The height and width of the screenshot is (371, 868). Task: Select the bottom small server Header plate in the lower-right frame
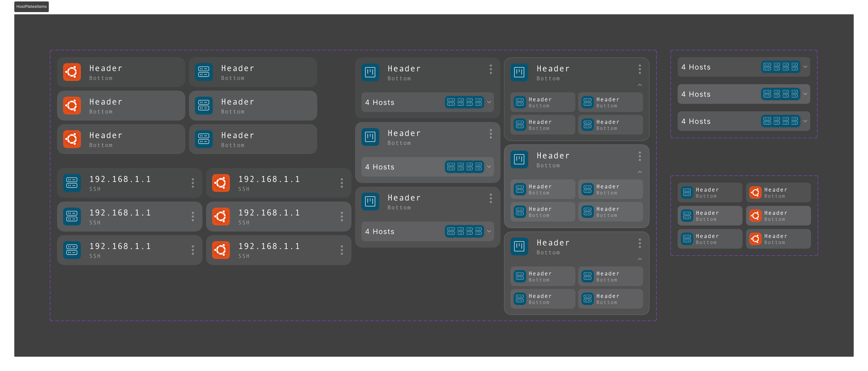710,239
